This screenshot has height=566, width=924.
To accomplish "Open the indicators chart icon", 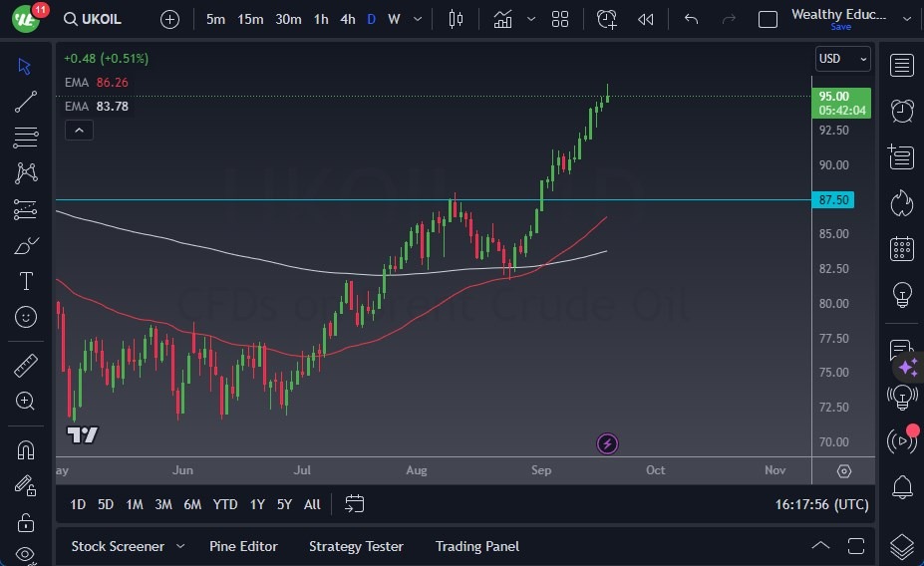I will click(x=503, y=19).
